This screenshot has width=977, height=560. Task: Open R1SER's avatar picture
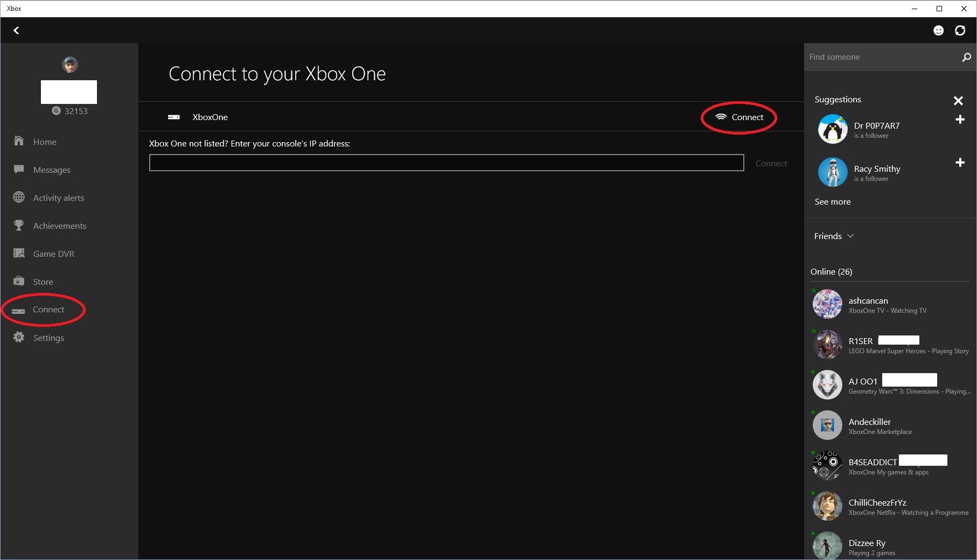point(827,345)
